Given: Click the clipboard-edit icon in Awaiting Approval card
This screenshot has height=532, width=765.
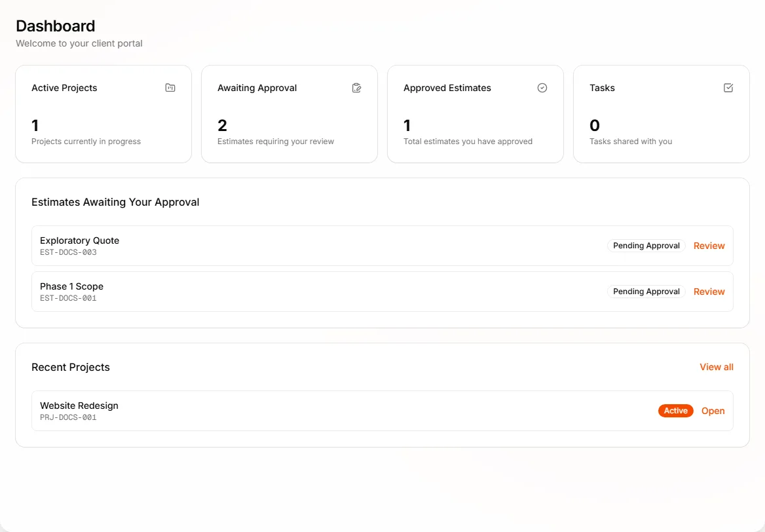Looking at the screenshot, I should pyautogui.click(x=357, y=88).
